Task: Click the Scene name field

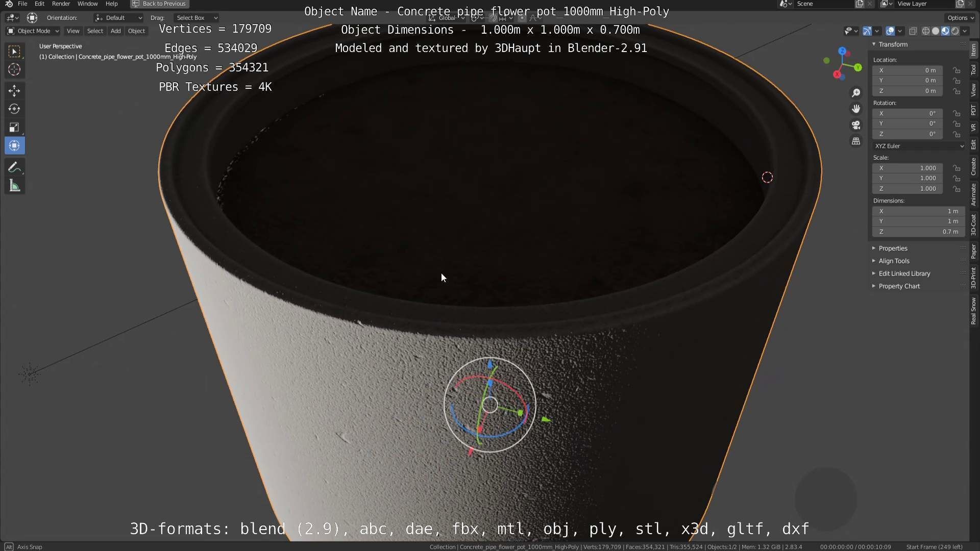Action: [824, 4]
